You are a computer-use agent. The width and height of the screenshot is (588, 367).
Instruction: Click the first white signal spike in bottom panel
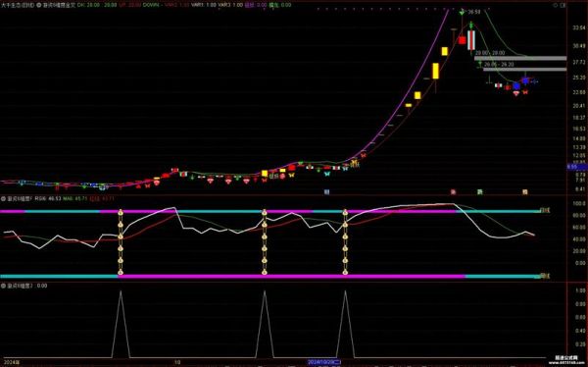click(121, 324)
